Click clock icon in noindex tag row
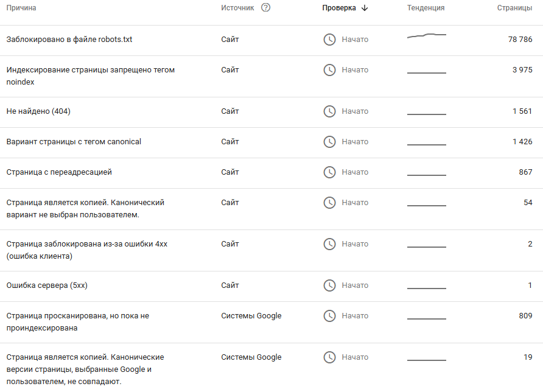 (329, 70)
